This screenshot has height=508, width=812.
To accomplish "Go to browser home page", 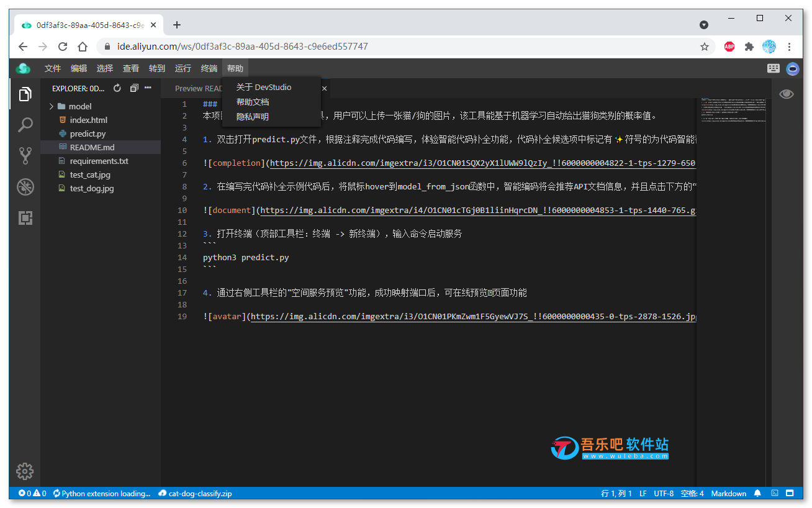I will (x=83, y=47).
